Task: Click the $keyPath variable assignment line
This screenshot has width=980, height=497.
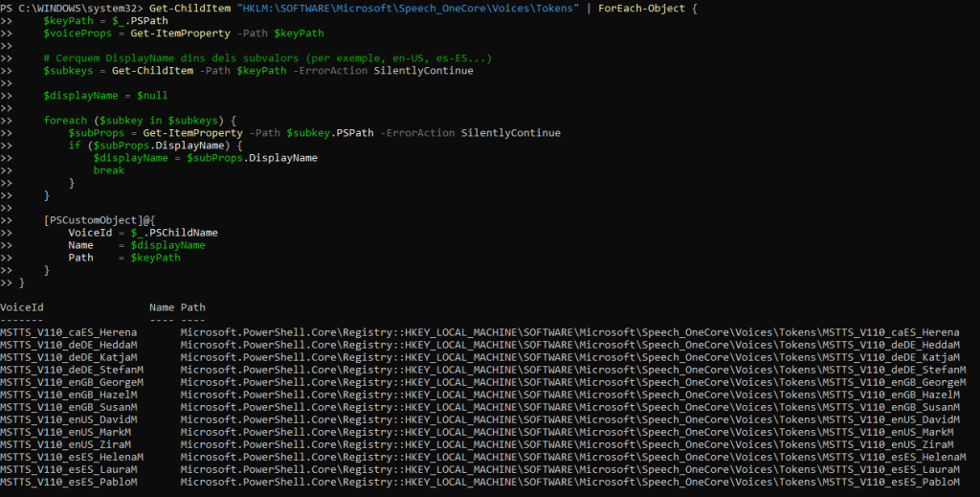Action: pos(105,21)
